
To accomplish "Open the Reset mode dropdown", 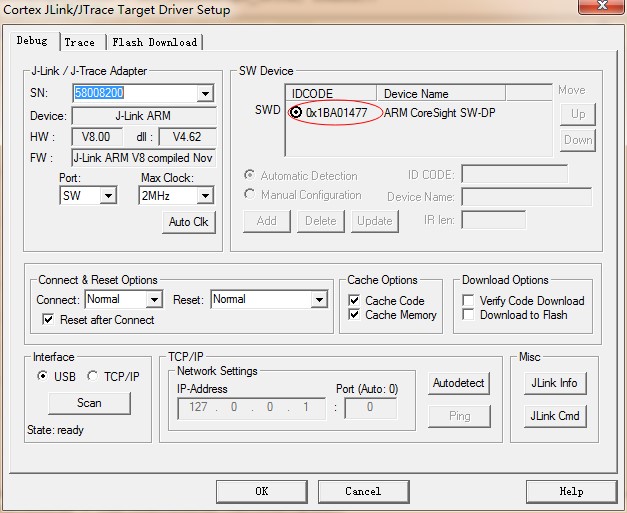I will coord(319,299).
